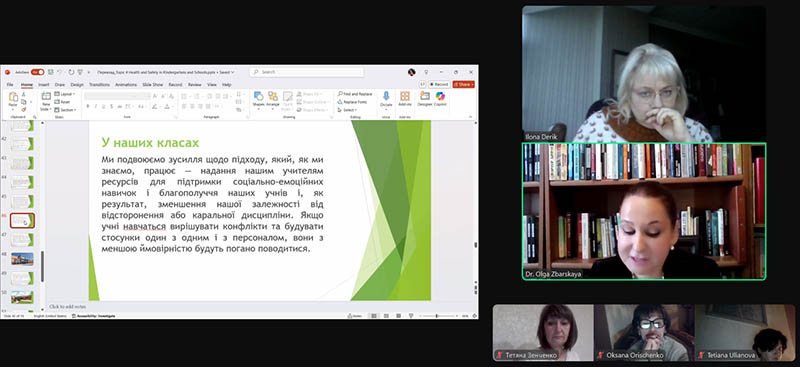This screenshot has width=800, height=367.
Task: Click the Paste clipboard icon
Action: 13,99
